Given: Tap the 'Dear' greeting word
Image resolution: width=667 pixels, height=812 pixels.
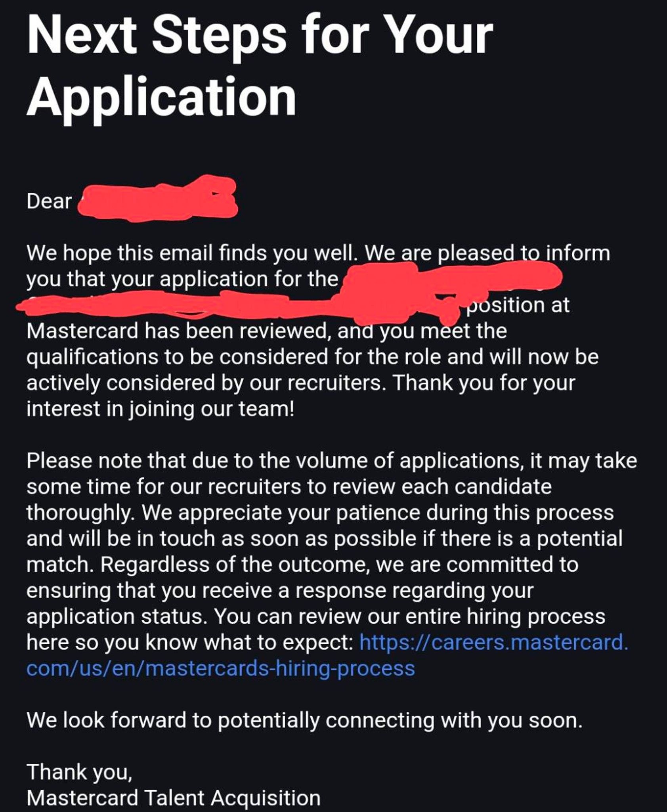Looking at the screenshot, I should 50,201.
